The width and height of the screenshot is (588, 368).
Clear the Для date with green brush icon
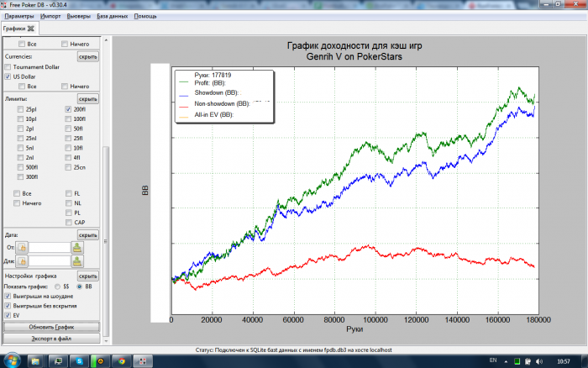pos(77,261)
